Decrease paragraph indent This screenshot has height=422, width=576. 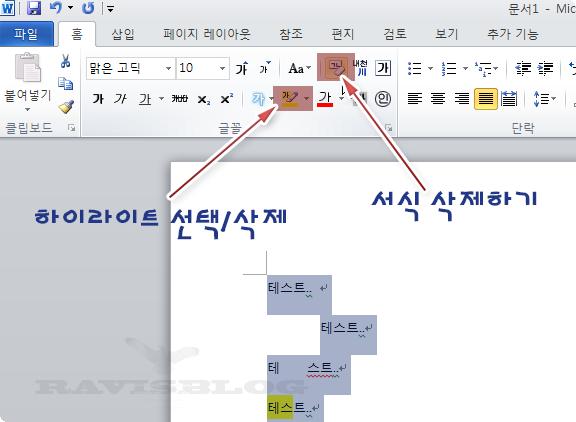[x=523, y=68]
